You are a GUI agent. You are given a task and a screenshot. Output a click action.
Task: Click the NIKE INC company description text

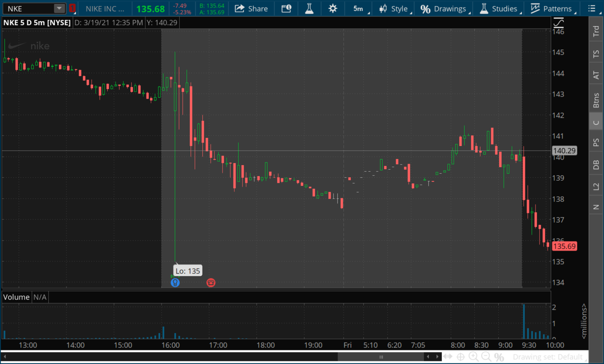point(105,9)
